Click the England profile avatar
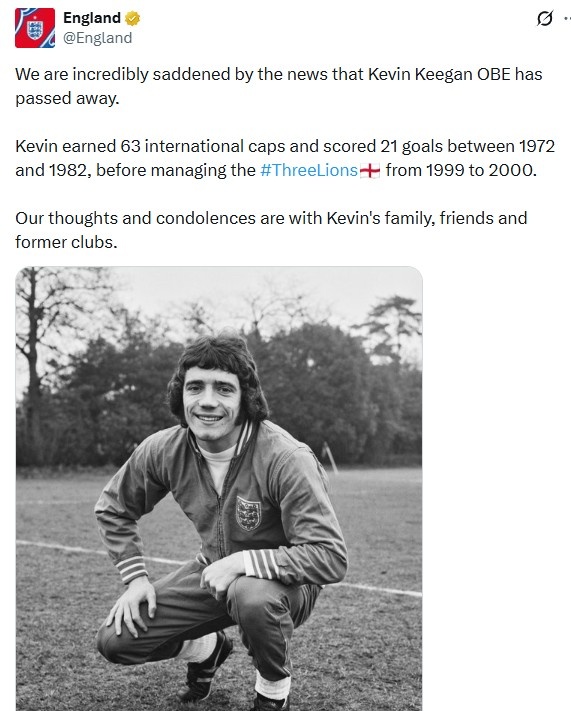This screenshot has height=711, width=571. pyautogui.click(x=35, y=28)
